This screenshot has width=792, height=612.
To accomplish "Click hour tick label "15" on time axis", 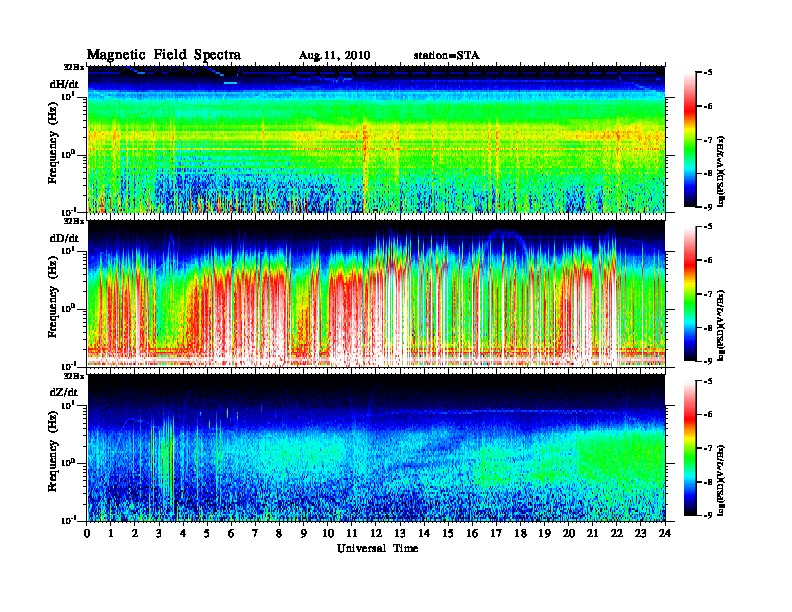I will (x=448, y=533).
